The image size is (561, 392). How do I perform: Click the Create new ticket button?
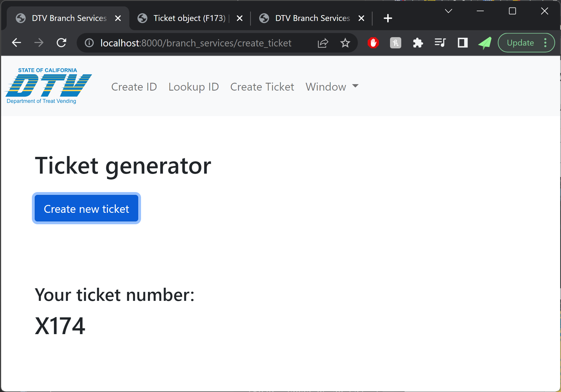point(86,208)
